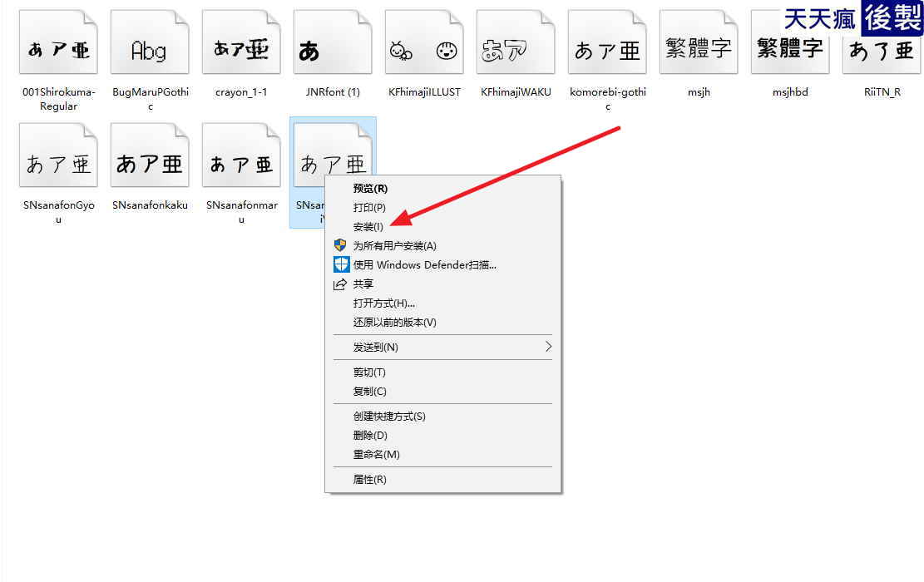The height and width of the screenshot is (582, 924).
Task: Click the file name label SNsanafonGyou
Action: 58,212
